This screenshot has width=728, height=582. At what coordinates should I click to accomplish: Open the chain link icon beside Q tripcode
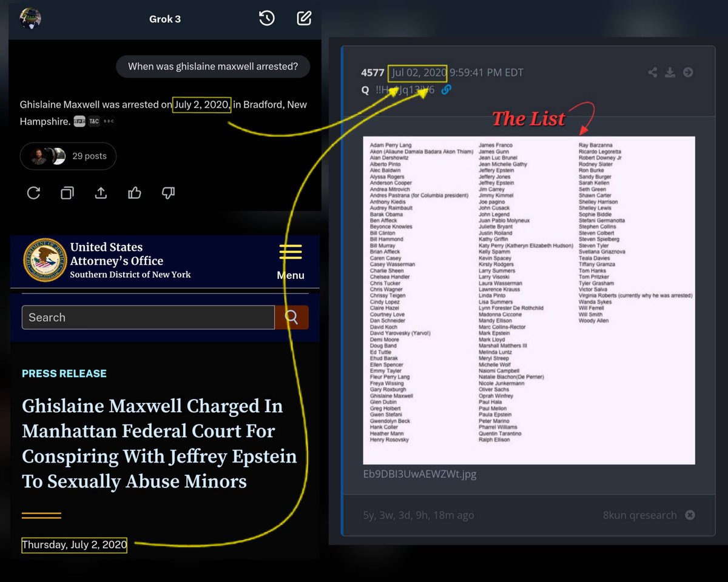tap(446, 89)
